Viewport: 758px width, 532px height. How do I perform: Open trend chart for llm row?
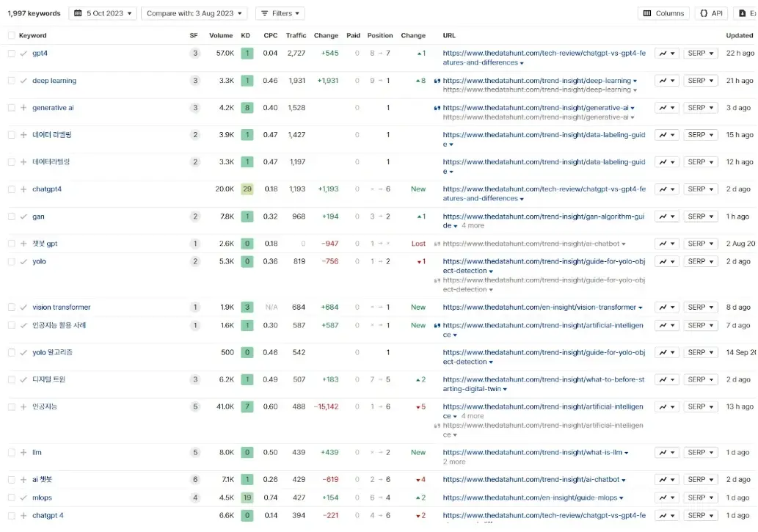coord(667,452)
